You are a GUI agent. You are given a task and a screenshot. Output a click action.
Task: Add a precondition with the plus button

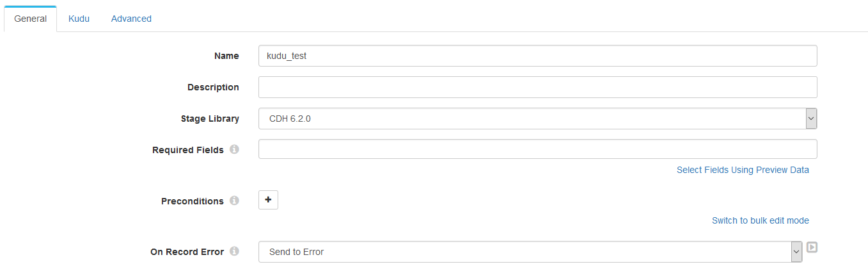click(x=268, y=200)
